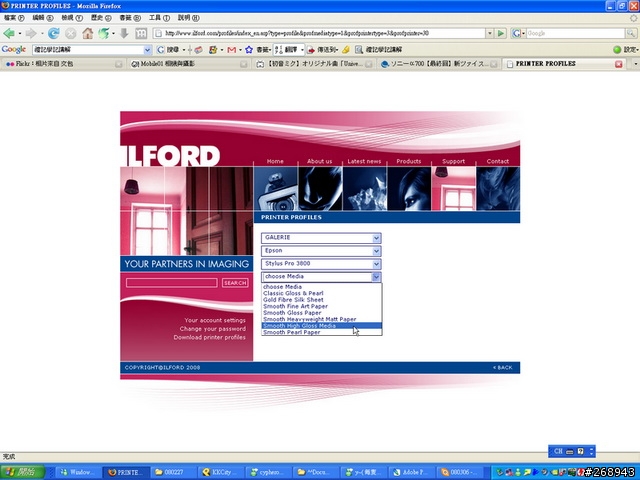Click the Support navigation link
Screen dimensions: 640x480
click(453, 161)
